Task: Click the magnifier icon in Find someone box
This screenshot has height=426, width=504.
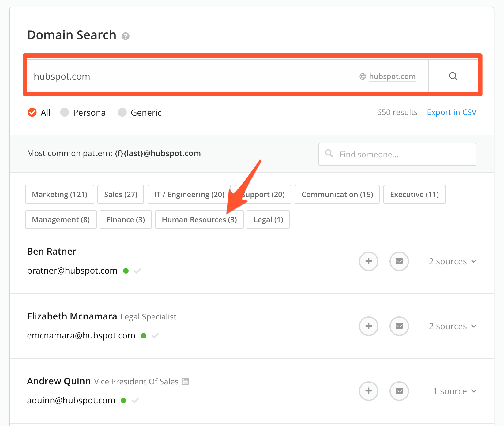Action: coord(329,153)
